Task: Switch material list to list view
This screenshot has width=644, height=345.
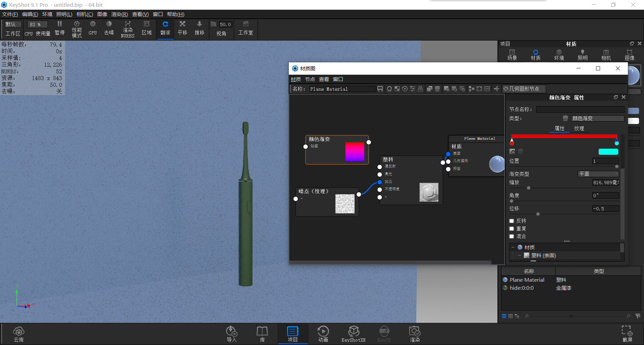Action: pos(504,316)
